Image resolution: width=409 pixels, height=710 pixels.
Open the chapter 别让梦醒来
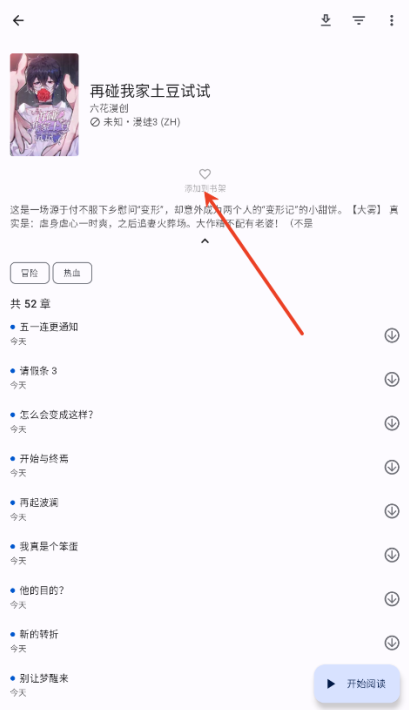pos(156,685)
